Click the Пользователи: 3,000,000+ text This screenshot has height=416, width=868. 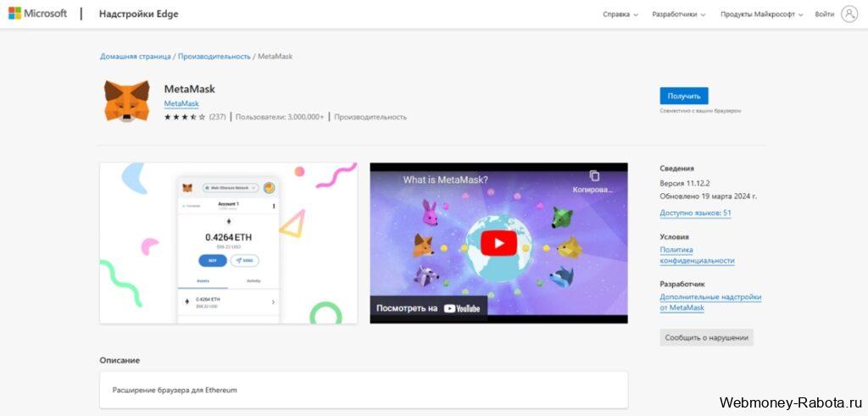pyautogui.click(x=280, y=117)
